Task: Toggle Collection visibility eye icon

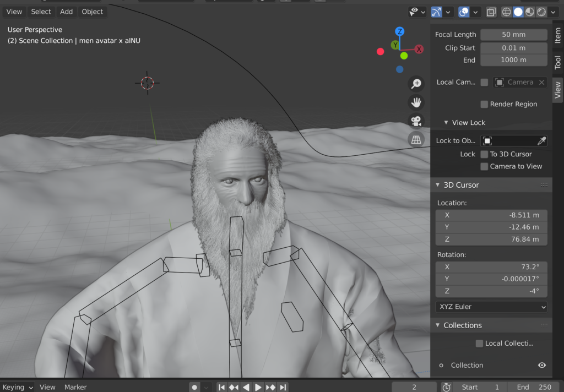Action: tap(542, 365)
